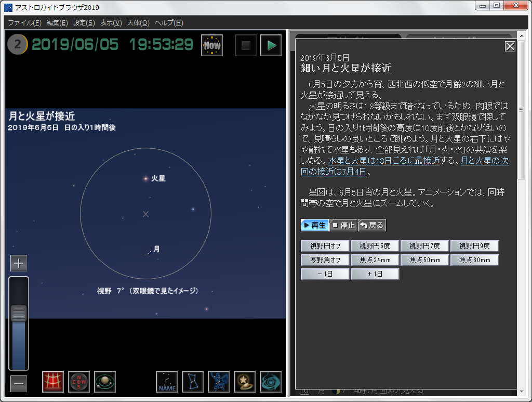Open the link 月と火星の次回の接近は7月4日

click(485, 161)
